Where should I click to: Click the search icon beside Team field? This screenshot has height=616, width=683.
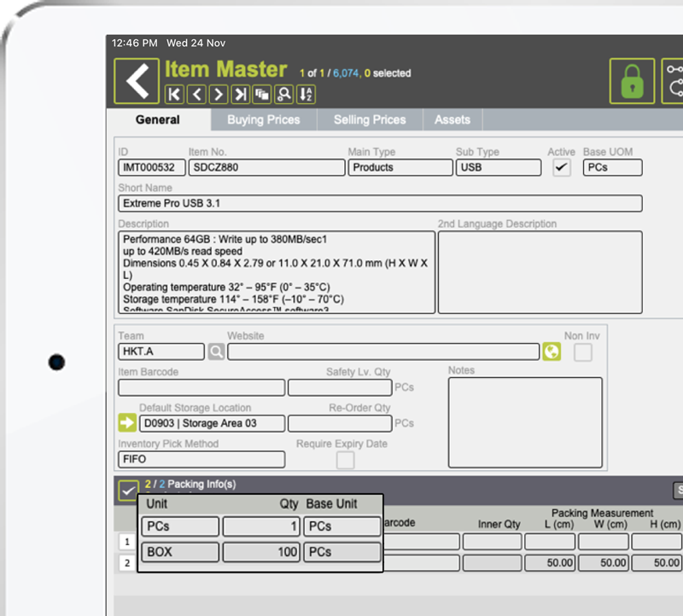tap(216, 351)
